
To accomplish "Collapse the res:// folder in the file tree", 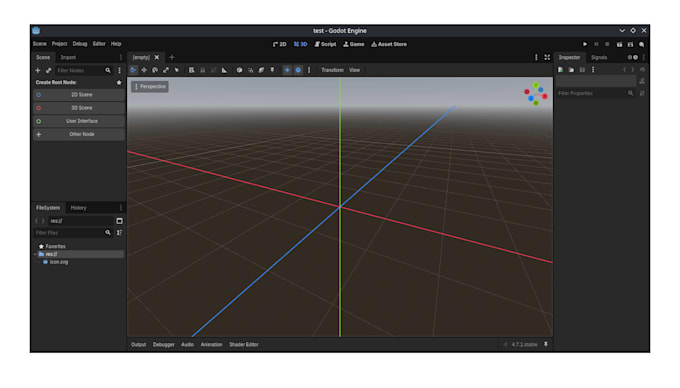I will 36,254.
